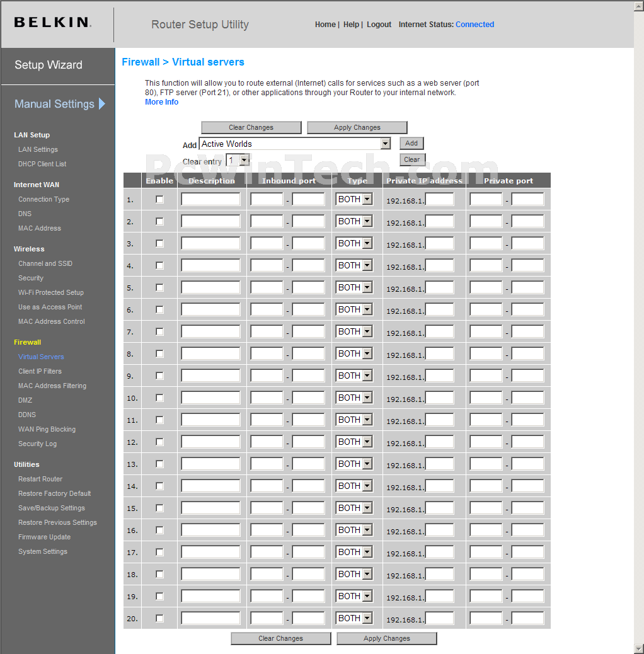644x654 pixels.
Task: Expand the BOTH type selector in row 11
Action: [x=354, y=420]
